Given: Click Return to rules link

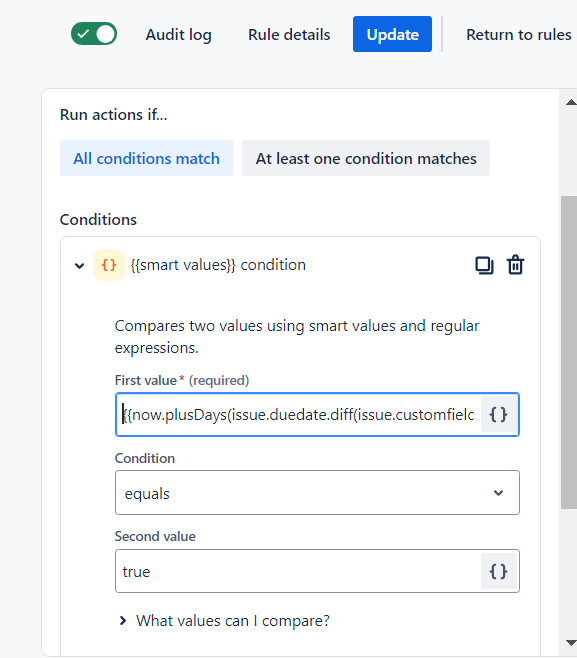Looking at the screenshot, I should (519, 35).
